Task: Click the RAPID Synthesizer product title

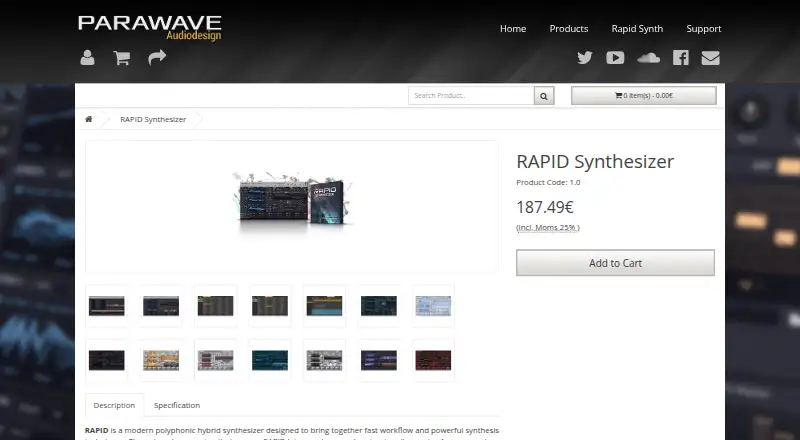Action: [595, 162]
